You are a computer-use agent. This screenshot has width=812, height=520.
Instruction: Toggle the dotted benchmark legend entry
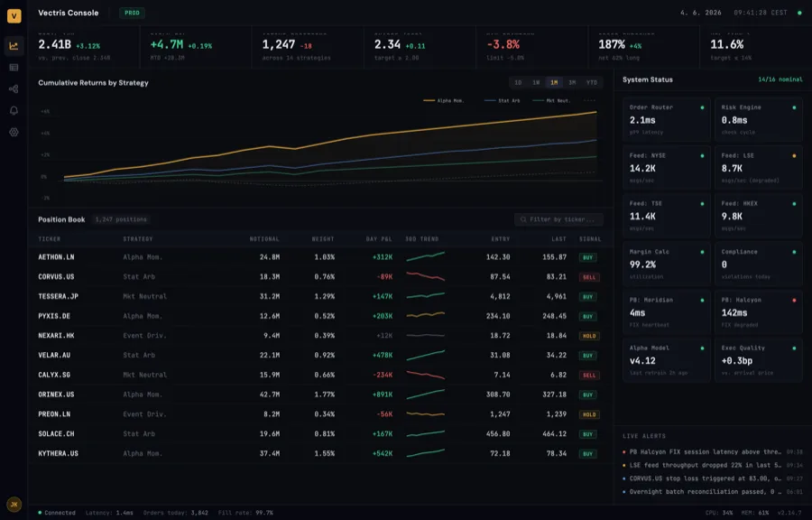[x=589, y=101]
